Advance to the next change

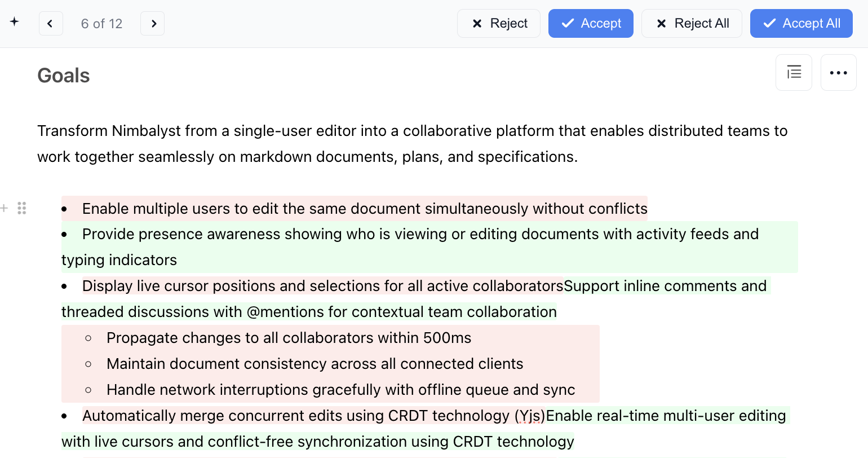pos(153,24)
